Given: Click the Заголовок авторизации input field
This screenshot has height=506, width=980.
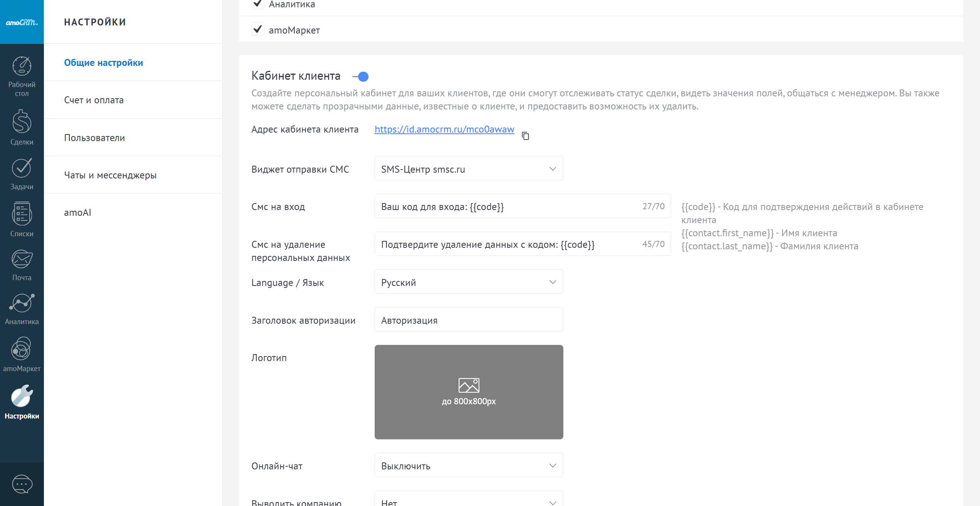Looking at the screenshot, I should point(469,319).
